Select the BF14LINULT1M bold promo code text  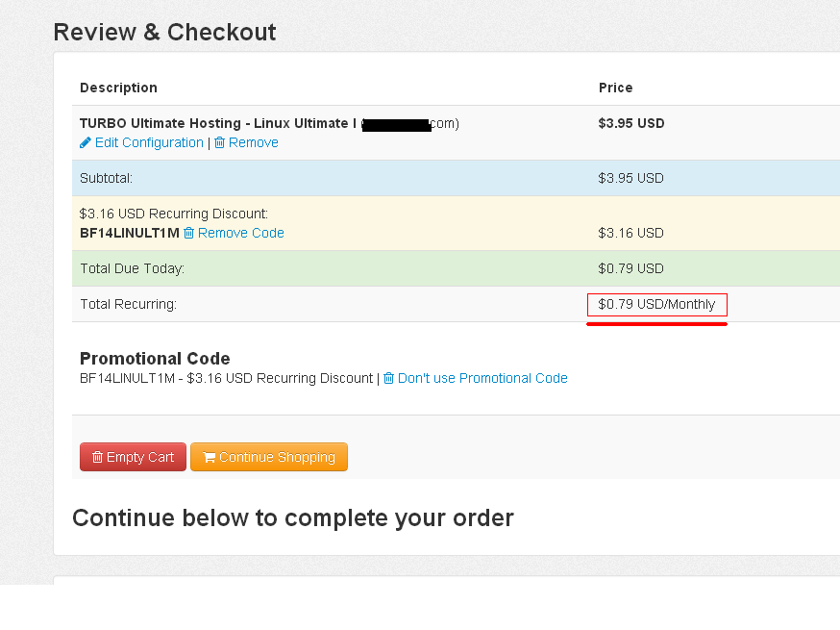tap(130, 233)
